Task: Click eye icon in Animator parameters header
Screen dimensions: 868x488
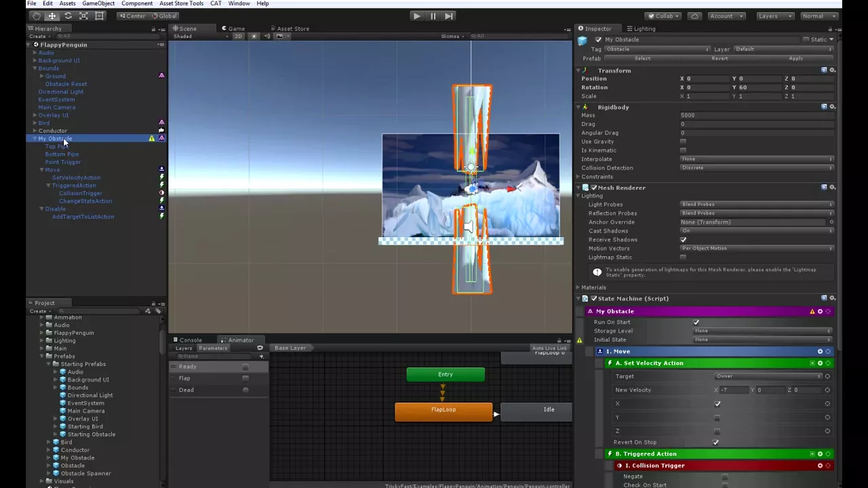Action: pyautogui.click(x=260, y=348)
